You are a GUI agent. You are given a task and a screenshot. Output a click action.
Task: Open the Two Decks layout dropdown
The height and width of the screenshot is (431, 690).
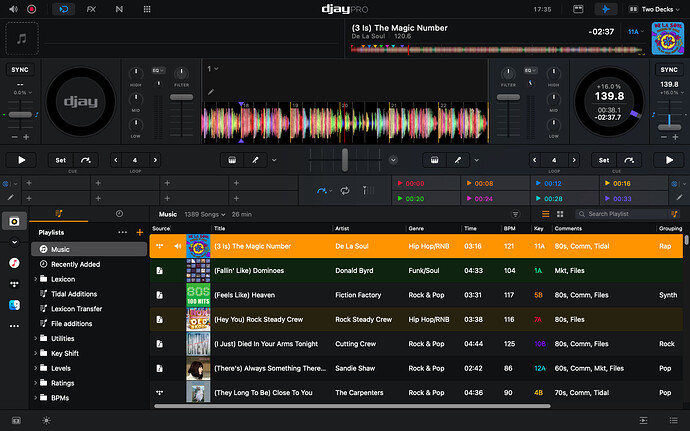pyautogui.click(x=654, y=9)
